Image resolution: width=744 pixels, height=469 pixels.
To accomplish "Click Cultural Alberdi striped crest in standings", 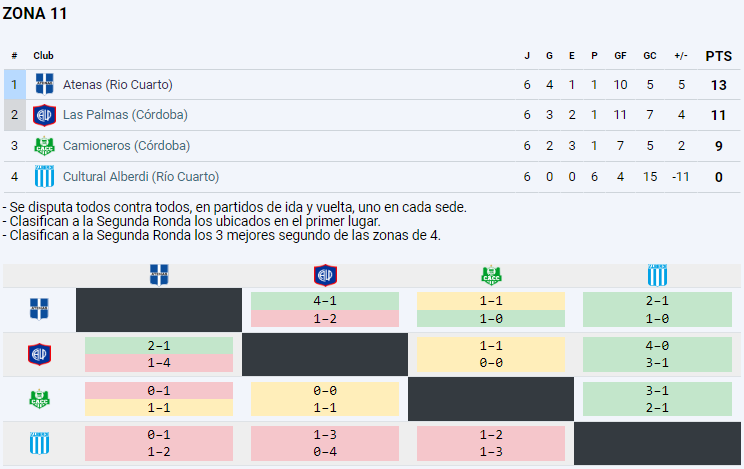I will click(45, 177).
